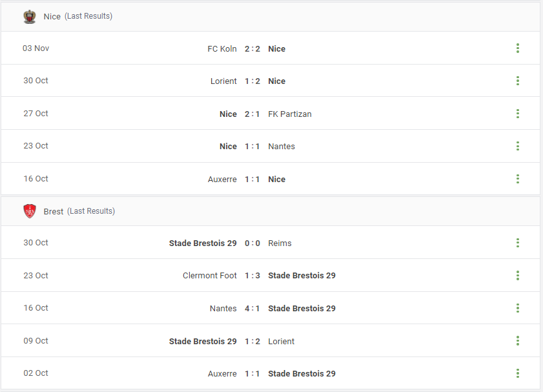This screenshot has width=543, height=392.
Task: Click Auxerre name in 16 Oct Nice match
Action: pyautogui.click(x=222, y=179)
